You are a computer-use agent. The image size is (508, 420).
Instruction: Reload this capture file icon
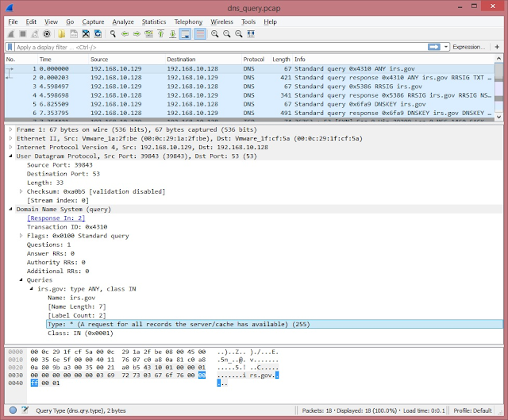click(98, 33)
